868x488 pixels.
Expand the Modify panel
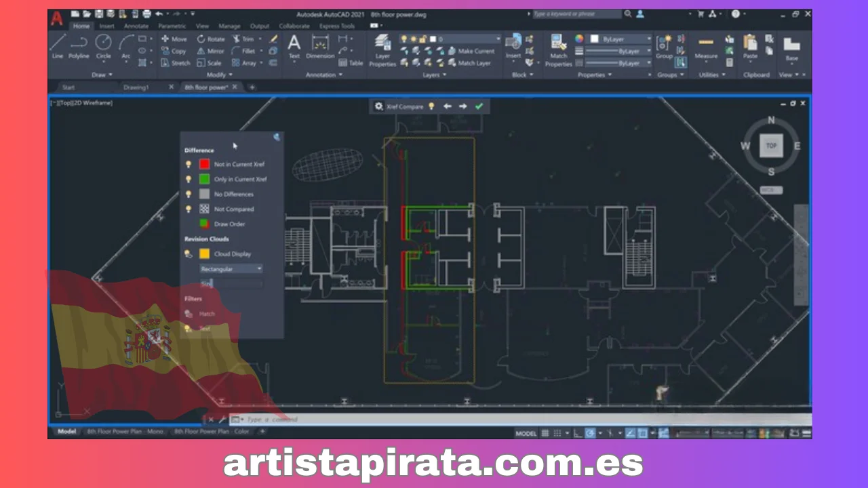[x=220, y=75]
